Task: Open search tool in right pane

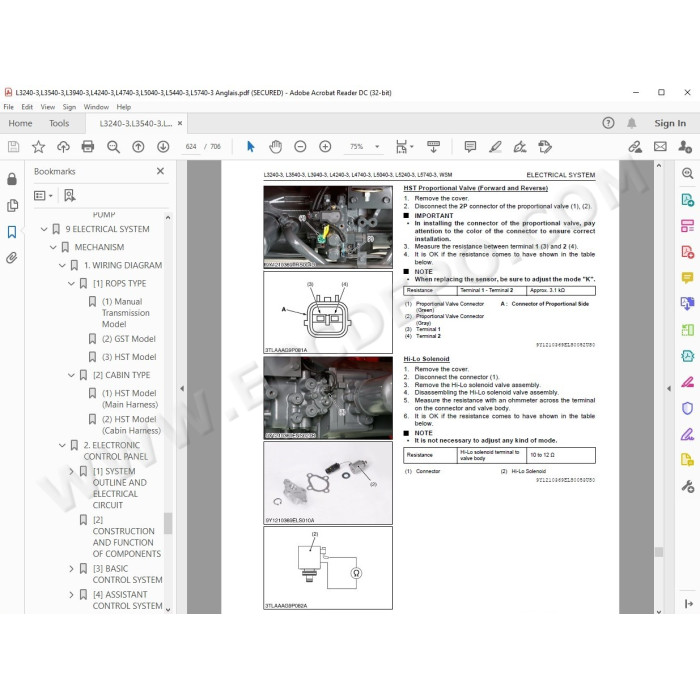Action: point(688,173)
